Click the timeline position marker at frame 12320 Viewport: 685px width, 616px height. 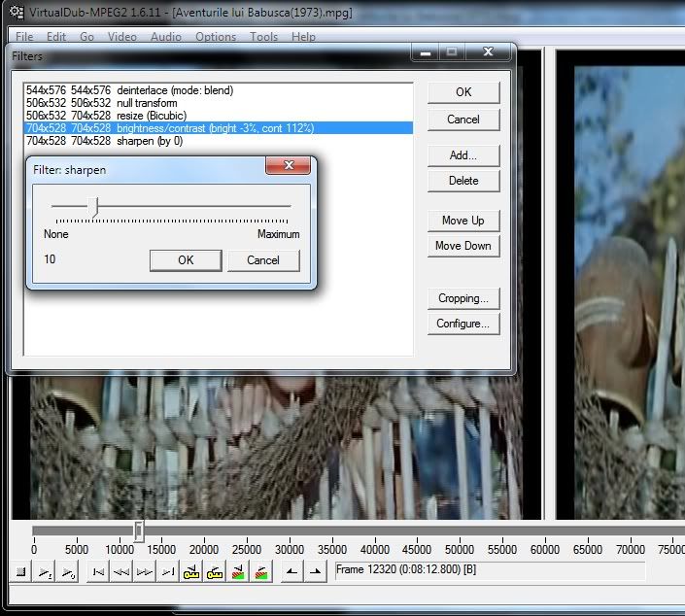point(139,530)
